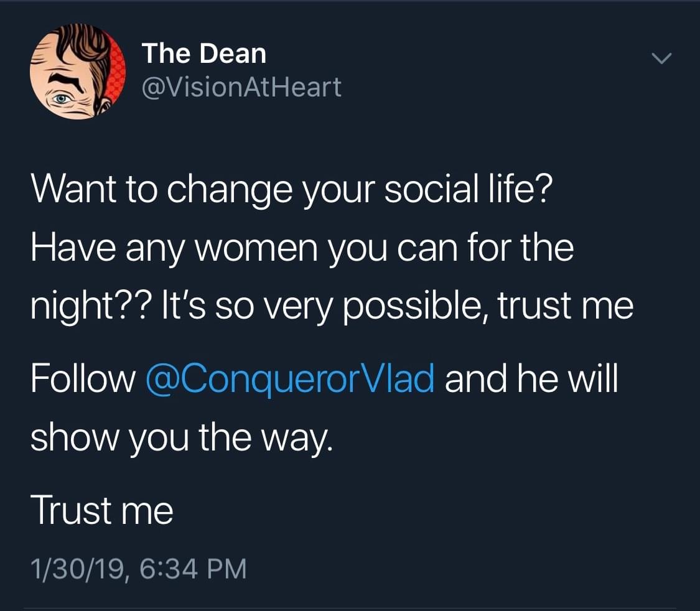700x611 pixels.
Task: Expand the tweet options chevron
Action: pyautogui.click(x=661, y=58)
